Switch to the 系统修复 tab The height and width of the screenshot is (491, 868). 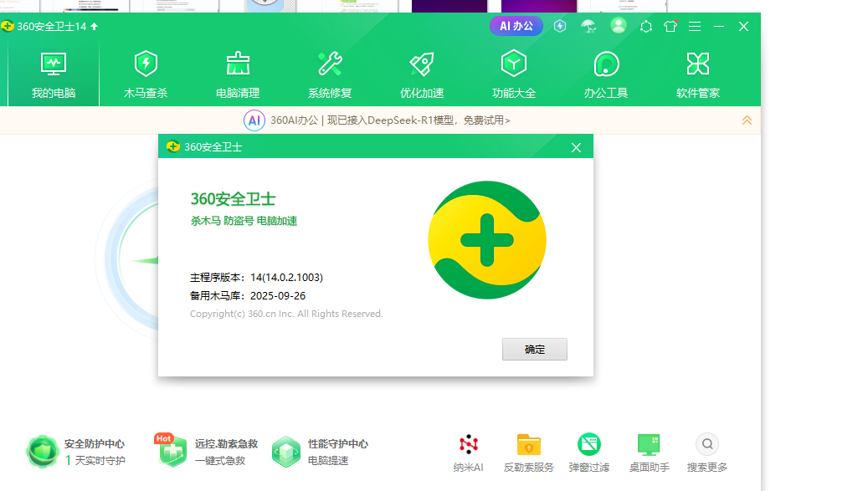330,74
